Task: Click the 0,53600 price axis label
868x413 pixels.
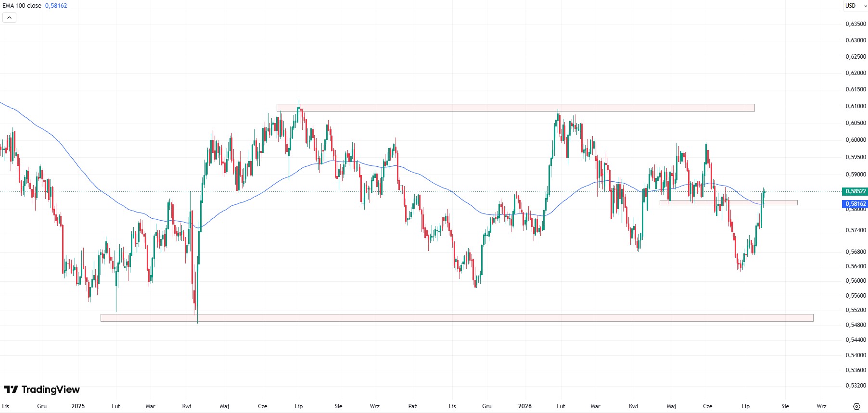Action: pos(855,370)
